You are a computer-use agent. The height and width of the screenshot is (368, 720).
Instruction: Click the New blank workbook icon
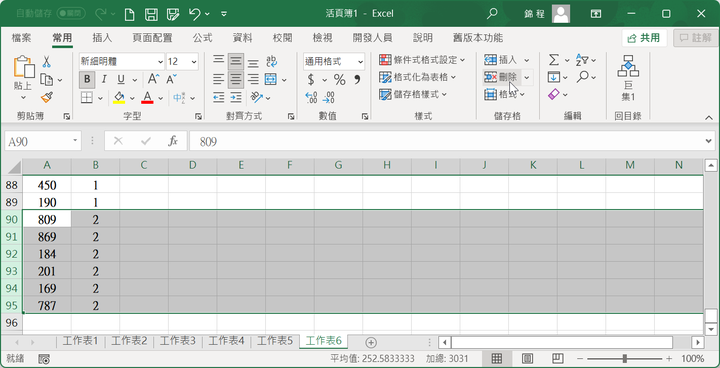click(x=130, y=14)
